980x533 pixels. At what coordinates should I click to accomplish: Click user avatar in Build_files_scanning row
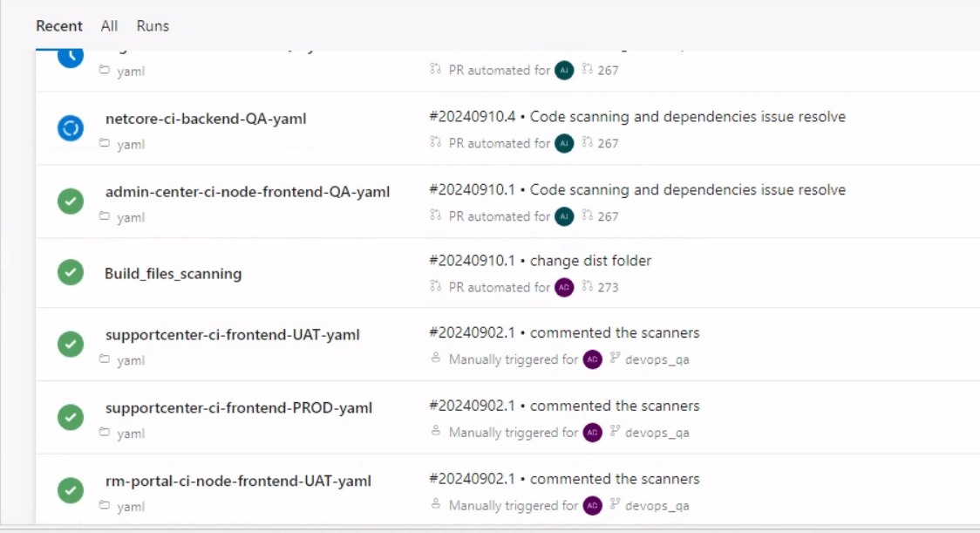[x=564, y=287]
